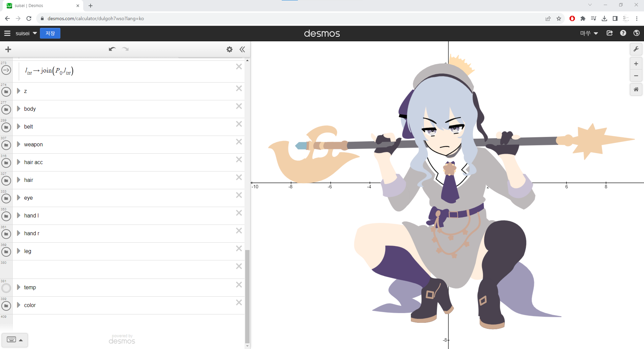This screenshot has height=349, width=644.
Task: Click the blue 저장 save button
Action: coord(50,33)
